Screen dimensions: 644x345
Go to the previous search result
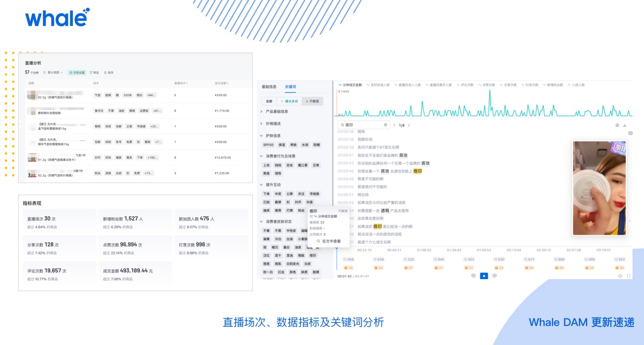[394, 125]
